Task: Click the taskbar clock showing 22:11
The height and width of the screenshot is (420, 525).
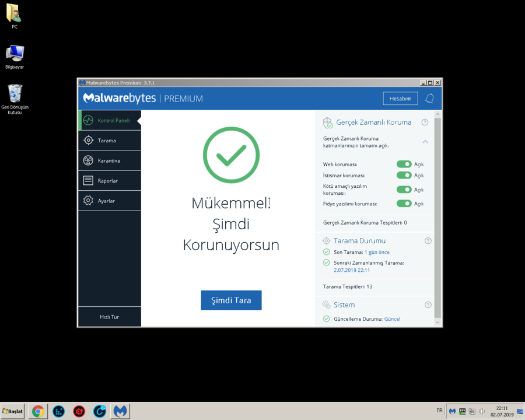Action: [x=502, y=411]
